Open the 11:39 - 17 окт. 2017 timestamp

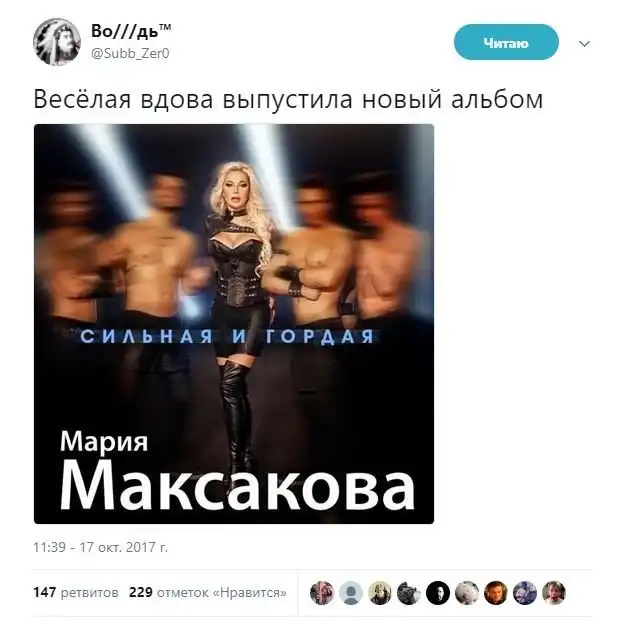[100, 547]
